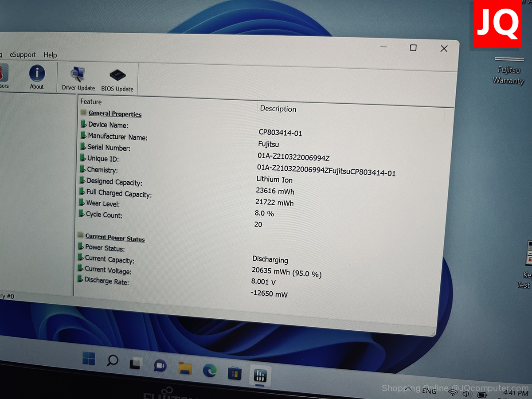Click the battery icon beside Chemistry

pyautogui.click(x=82, y=169)
